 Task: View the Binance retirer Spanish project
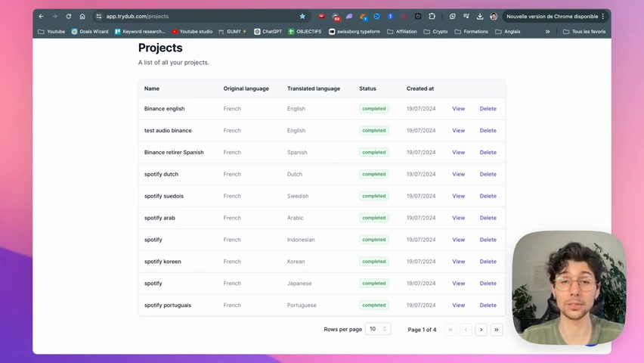point(458,152)
